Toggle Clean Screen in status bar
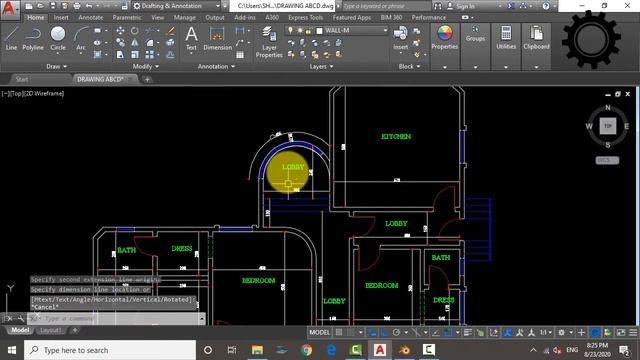Image resolution: width=640 pixels, height=360 pixels. 620,333
